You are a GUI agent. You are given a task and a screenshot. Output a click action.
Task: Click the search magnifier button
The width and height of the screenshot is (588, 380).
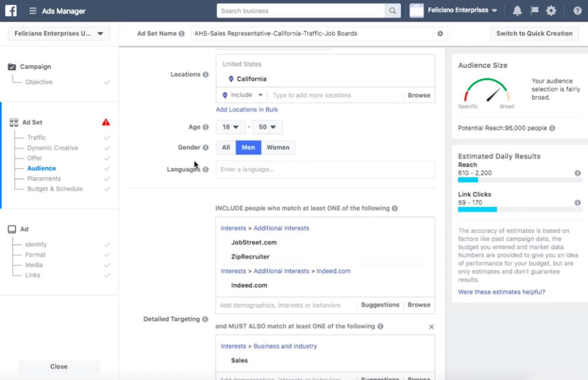coord(393,11)
